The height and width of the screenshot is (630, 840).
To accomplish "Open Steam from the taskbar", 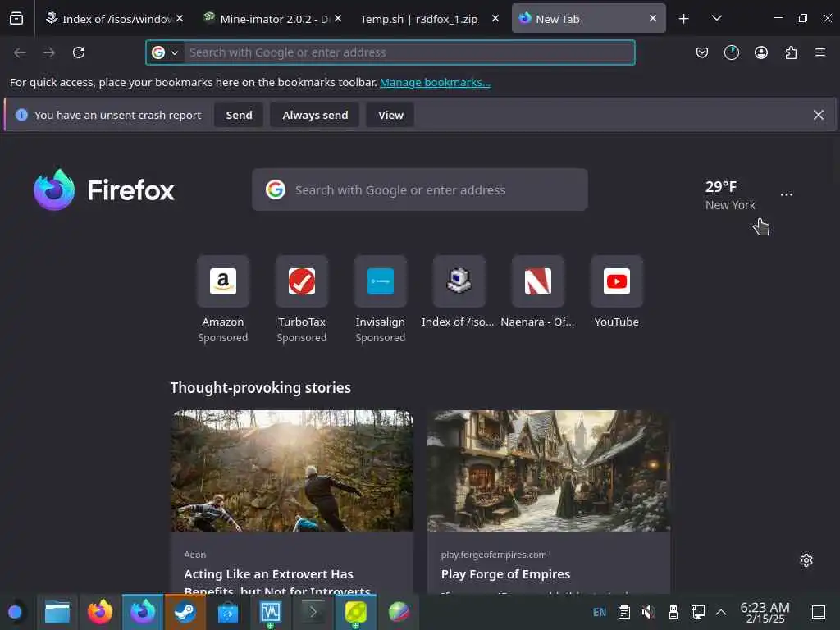I will tap(185, 612).
